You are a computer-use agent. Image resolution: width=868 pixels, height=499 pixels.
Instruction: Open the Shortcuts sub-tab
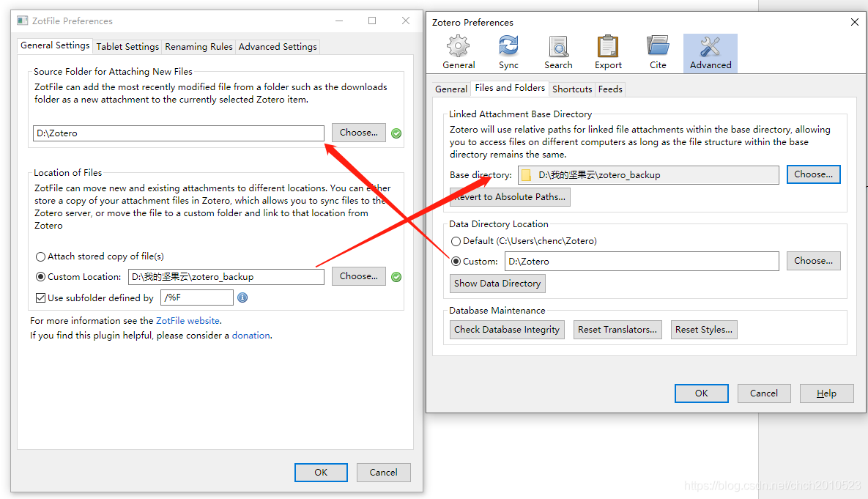pyautogui.click(x=572, y=89)
